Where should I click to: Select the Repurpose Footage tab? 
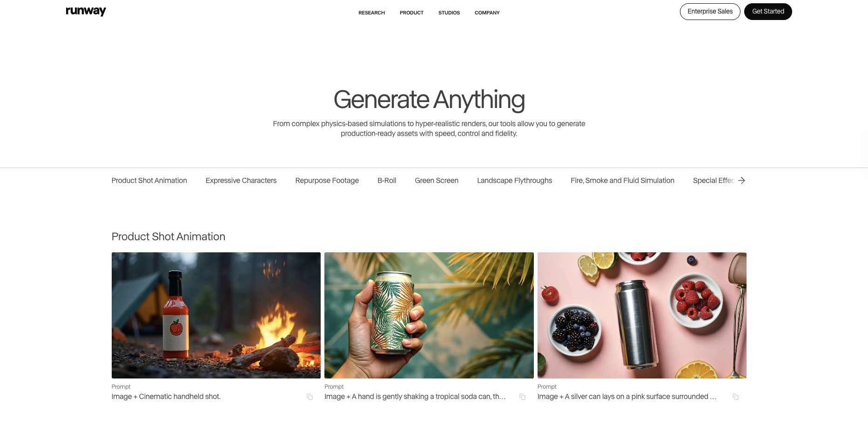point(327,181)
